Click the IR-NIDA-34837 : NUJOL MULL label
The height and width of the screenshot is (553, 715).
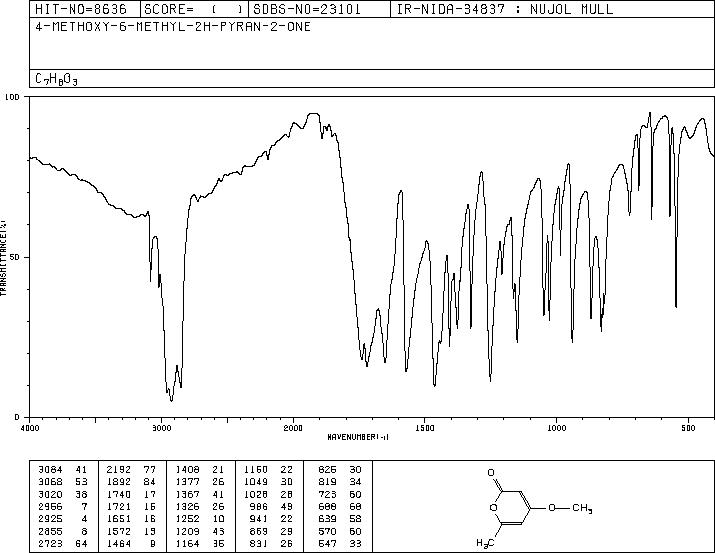click(505, 9)
